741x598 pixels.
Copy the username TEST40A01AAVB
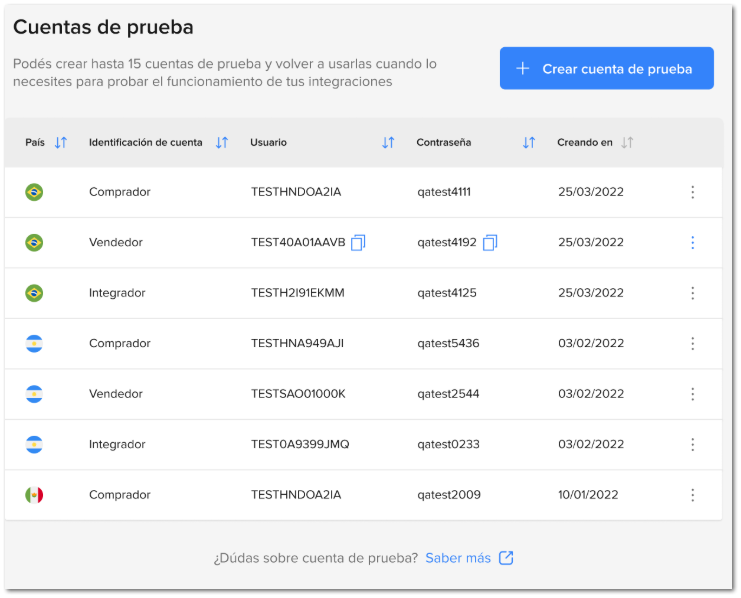click(x=358, y=242)
